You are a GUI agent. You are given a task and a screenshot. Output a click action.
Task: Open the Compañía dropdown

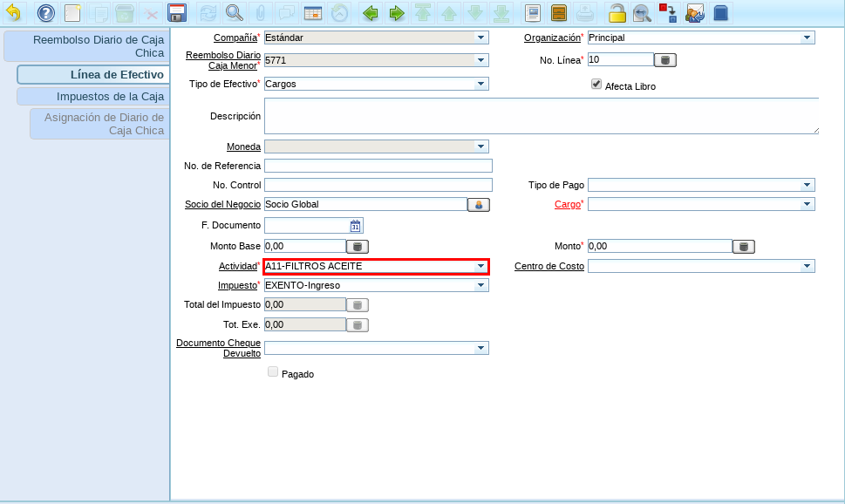(480, 37)
